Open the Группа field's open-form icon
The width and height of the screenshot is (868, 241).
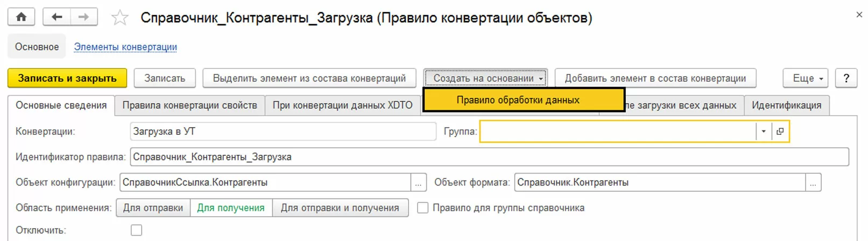(780, 131)
